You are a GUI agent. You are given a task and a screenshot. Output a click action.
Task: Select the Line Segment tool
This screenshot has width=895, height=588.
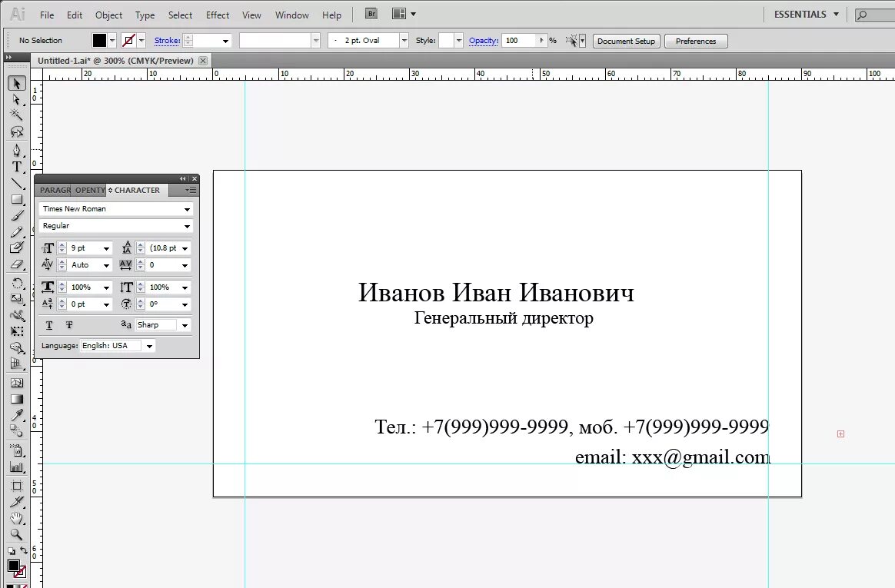click(x=17, y=184)
